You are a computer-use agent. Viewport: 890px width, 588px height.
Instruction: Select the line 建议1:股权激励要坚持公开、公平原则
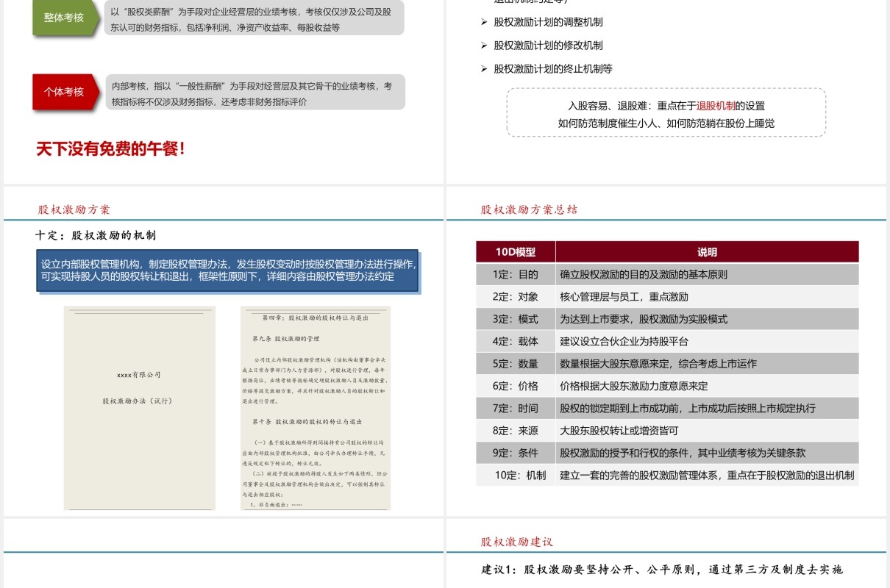click(x=662, y=570)
